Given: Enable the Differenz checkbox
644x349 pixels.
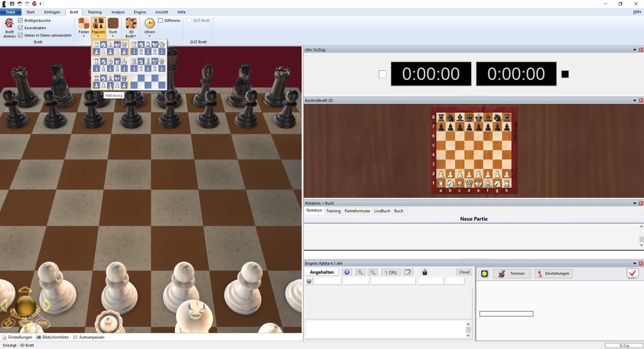Looking at the screenshot, I should pyautogui.click(x=160, y=21).
